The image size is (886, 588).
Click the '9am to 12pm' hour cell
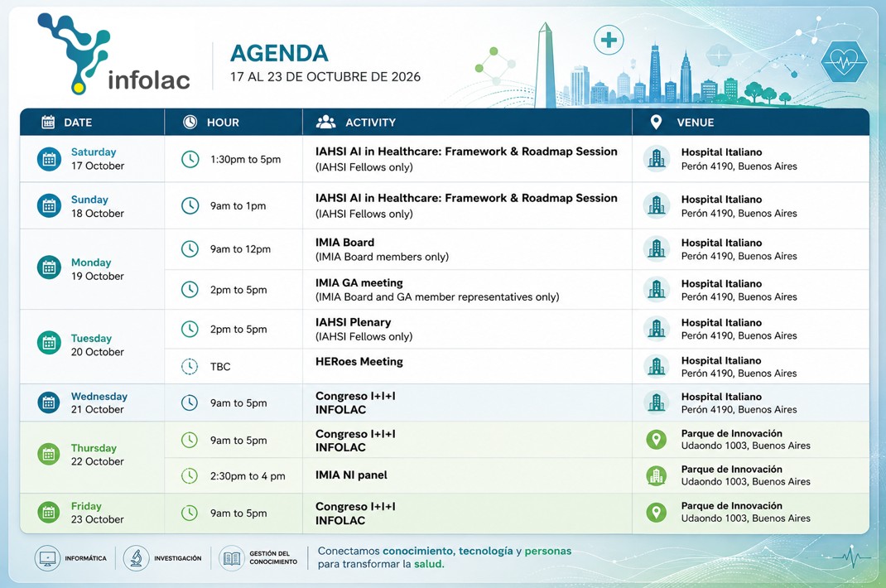point(240,248)
